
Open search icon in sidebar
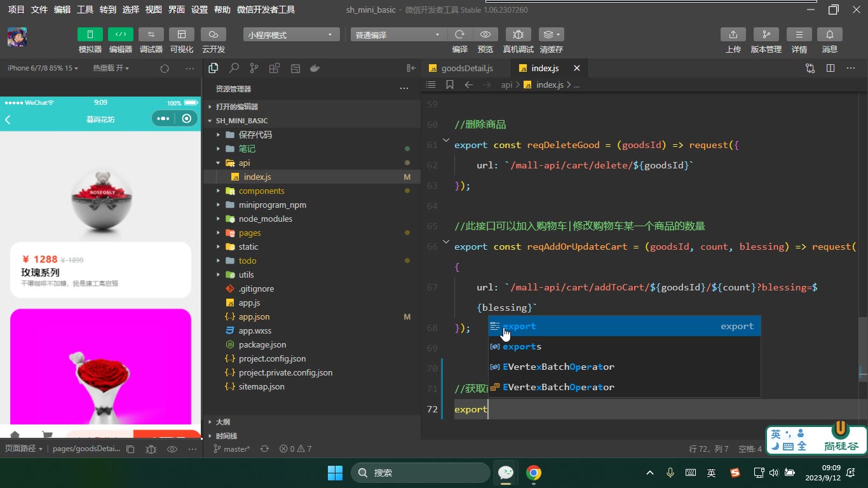234,68
